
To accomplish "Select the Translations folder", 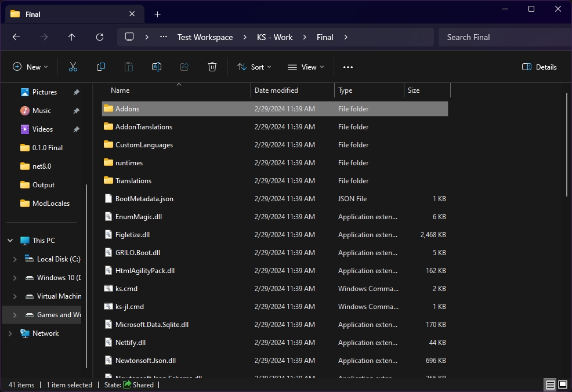I will click(133, 181).
